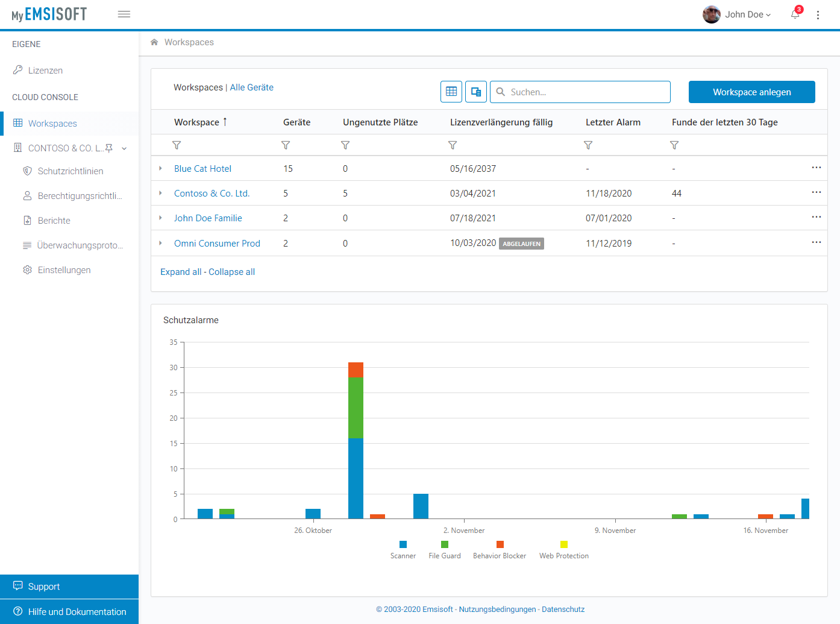The image size is (840, 624).
Task: Open the vertical three-dot header menu
Action: [818, 14]
